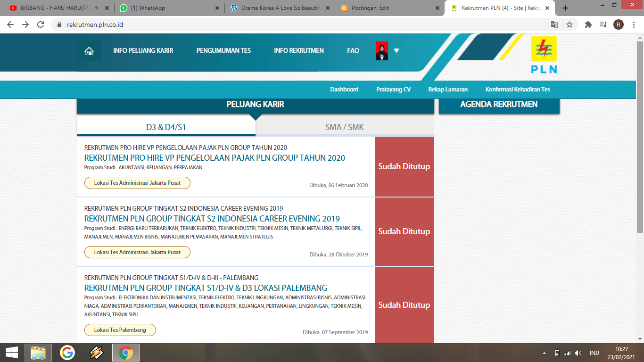The height and width of the screenshot is (362, 644).
Task: Click Sudah Ditutup for S2 Career Evening
Action: (x=404, y=231)
